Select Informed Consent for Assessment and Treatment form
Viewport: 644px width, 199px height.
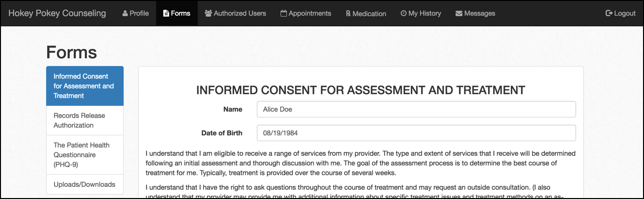pyautogui.click(x=84, y=86)
